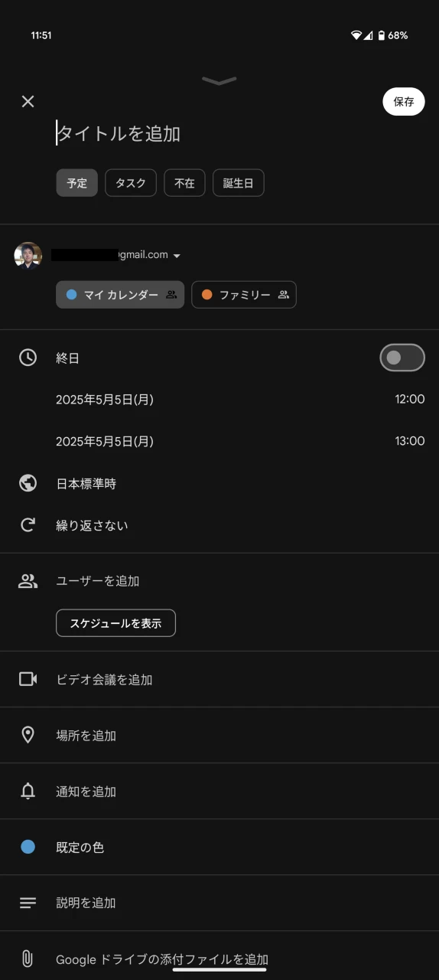The image size is (439, 980).
Task: Tap the paperclip attachment icon
Action: (28, 959)
